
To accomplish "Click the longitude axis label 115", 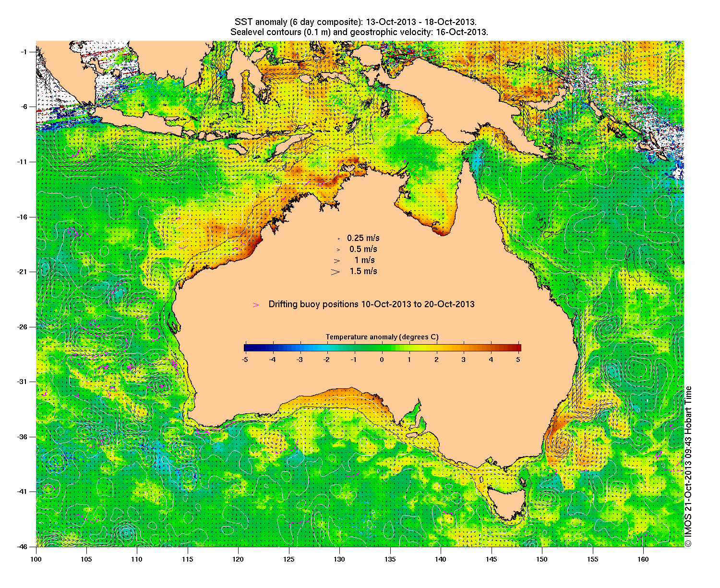I will 188,559.
